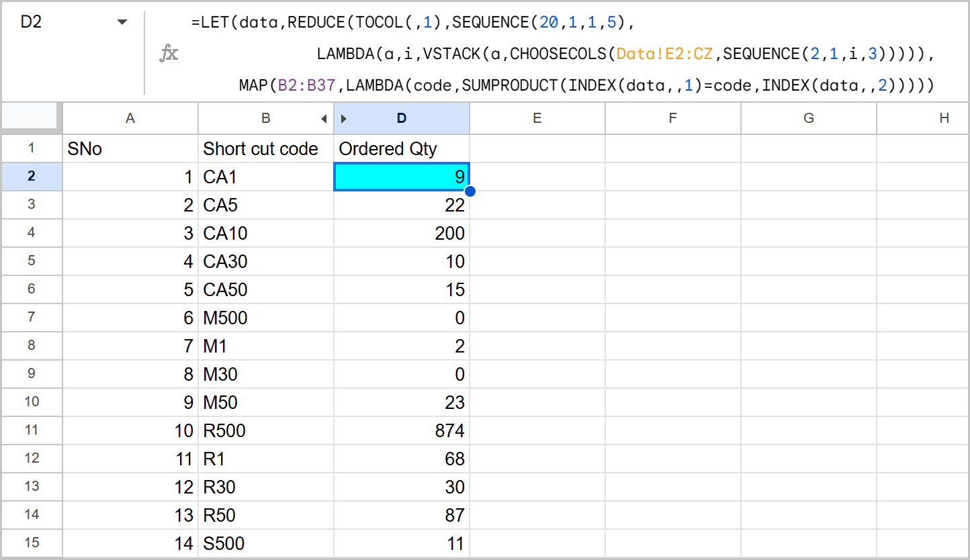Click the 'Short cut code' header cell
The width and height of the screenshot is (970, 560).
click(x=266, y=148)
